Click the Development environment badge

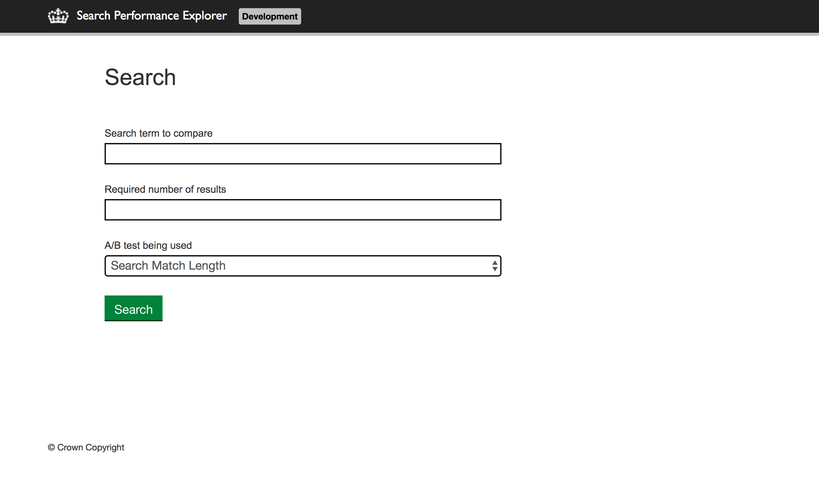(269, 16)
